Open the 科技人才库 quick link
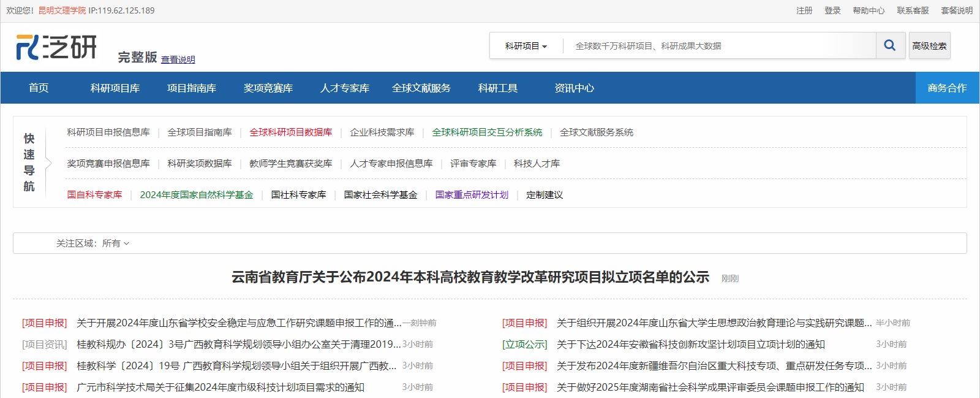 coord(537,163)
